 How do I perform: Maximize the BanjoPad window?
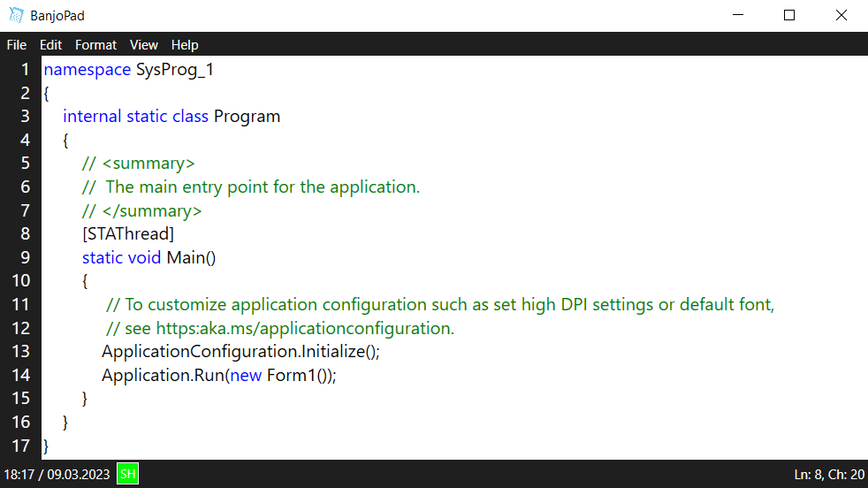pyautogui.click(x=789, y=15)
